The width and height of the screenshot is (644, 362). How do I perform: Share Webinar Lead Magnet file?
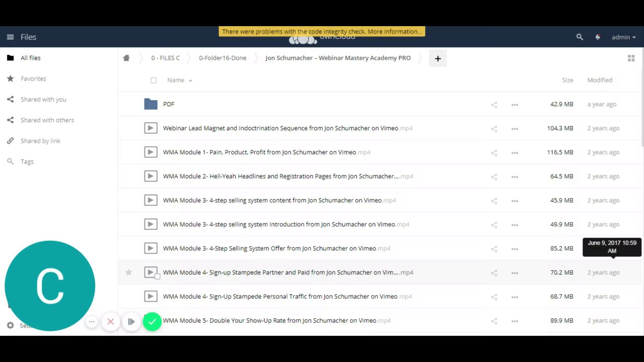pyautogui.click(x=494, y=129)
